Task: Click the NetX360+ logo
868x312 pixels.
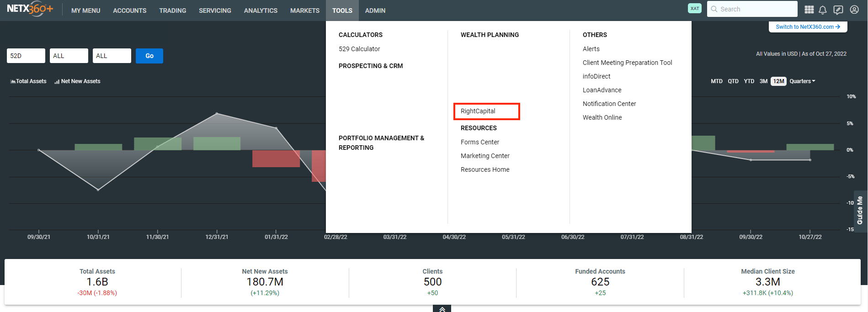Action: (30, 9)
